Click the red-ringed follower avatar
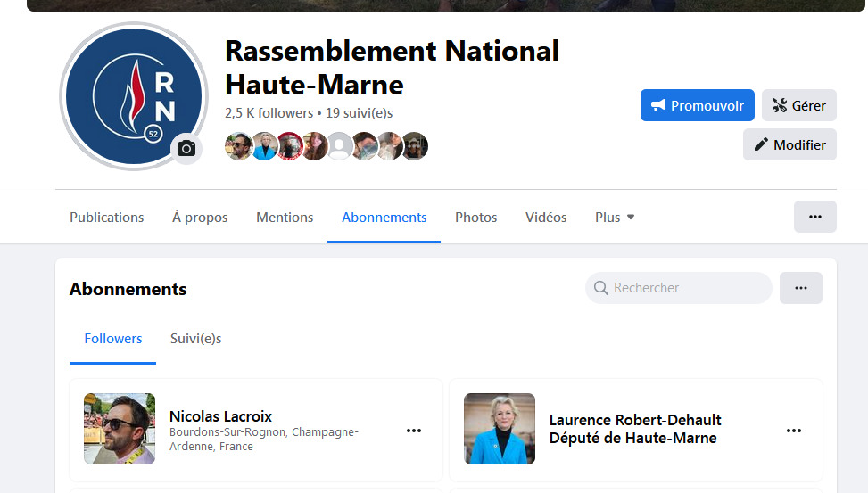Viewport: 868px width, 493px height. [290, 146]
